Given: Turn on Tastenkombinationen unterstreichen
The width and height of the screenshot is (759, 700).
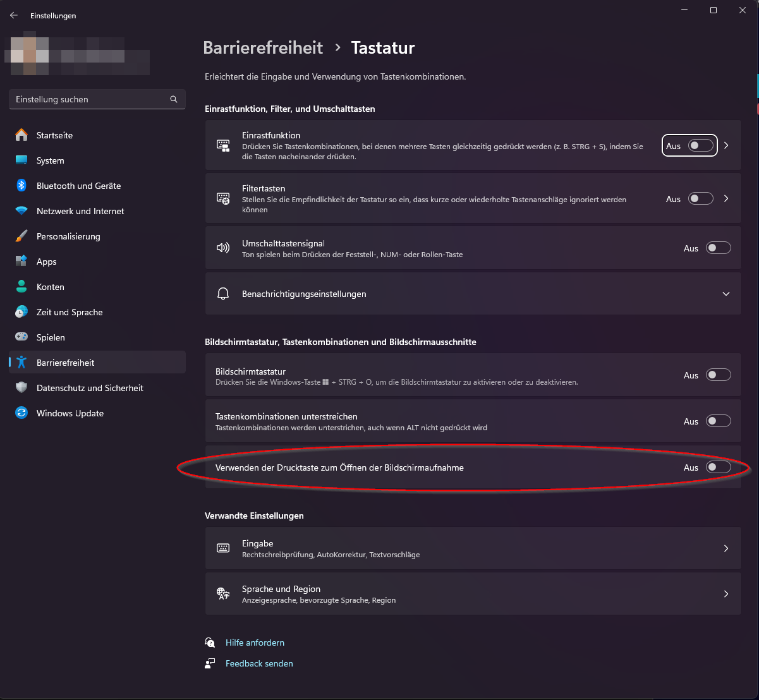Looking at the screenshot, I should tap(718, 421).
